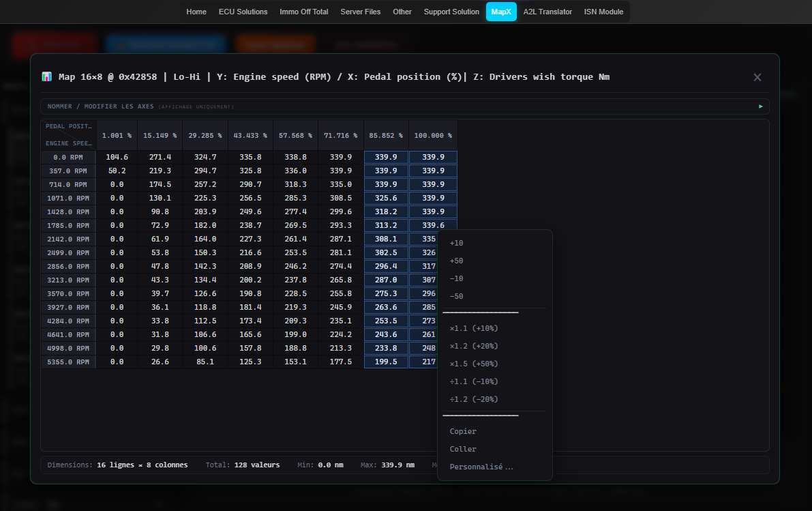Select the 3570.0 RPM row header
812x511 pixels.
tap(68, 293)
